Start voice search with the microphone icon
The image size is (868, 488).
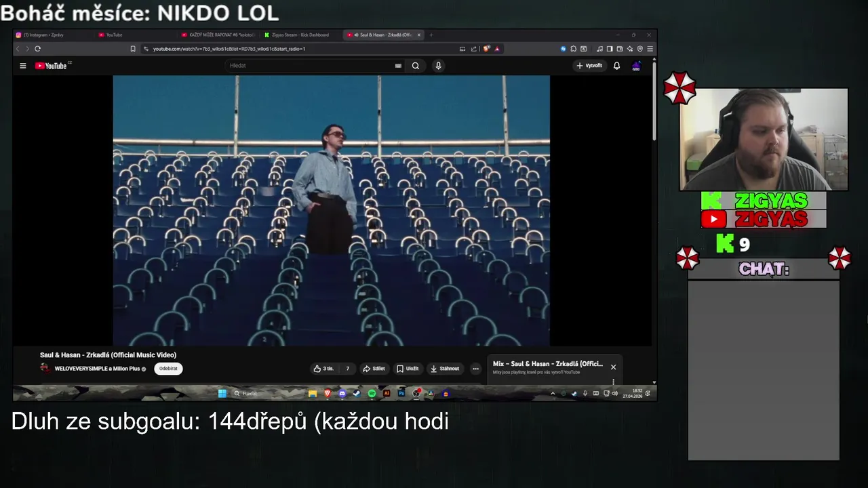tap(438, 66)
